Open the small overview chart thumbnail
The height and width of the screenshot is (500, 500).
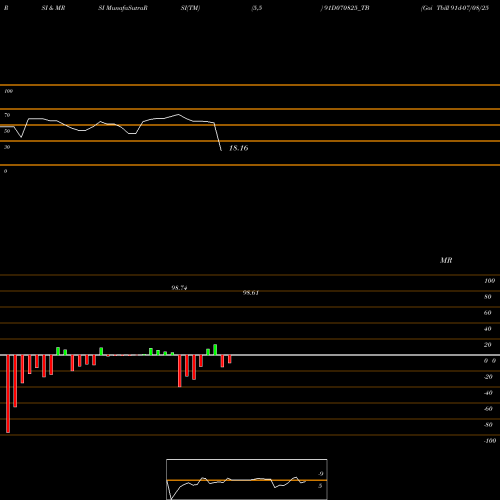coord(247,479)
